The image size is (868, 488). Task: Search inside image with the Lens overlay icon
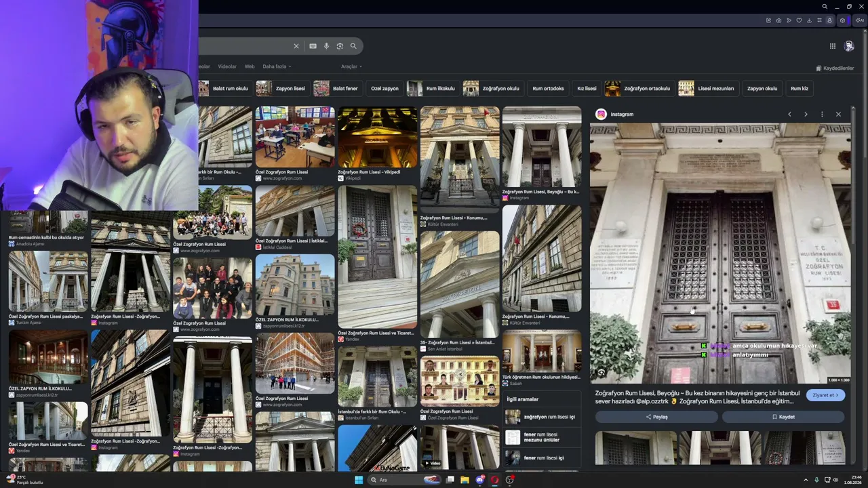[601, 372]
